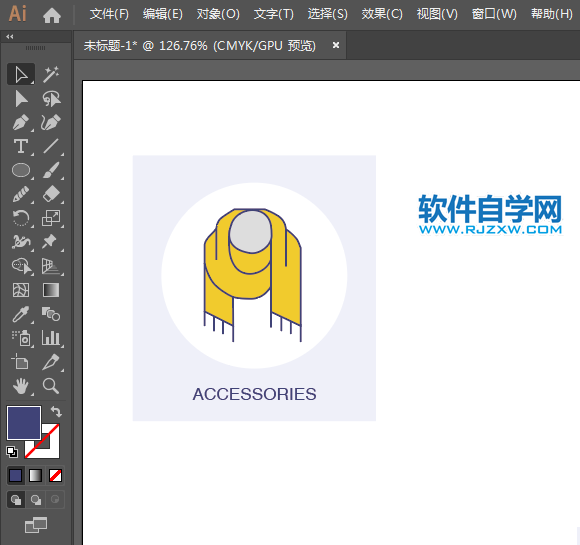Open the 编辑(E) menu

click(163, 14)
